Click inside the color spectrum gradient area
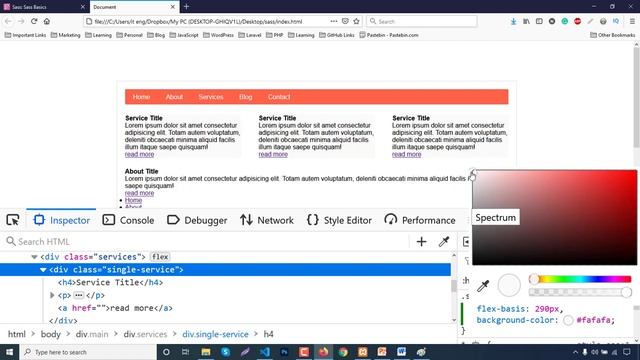The height and width of the screenshot is (360, 640). click(x=554, y=217)
